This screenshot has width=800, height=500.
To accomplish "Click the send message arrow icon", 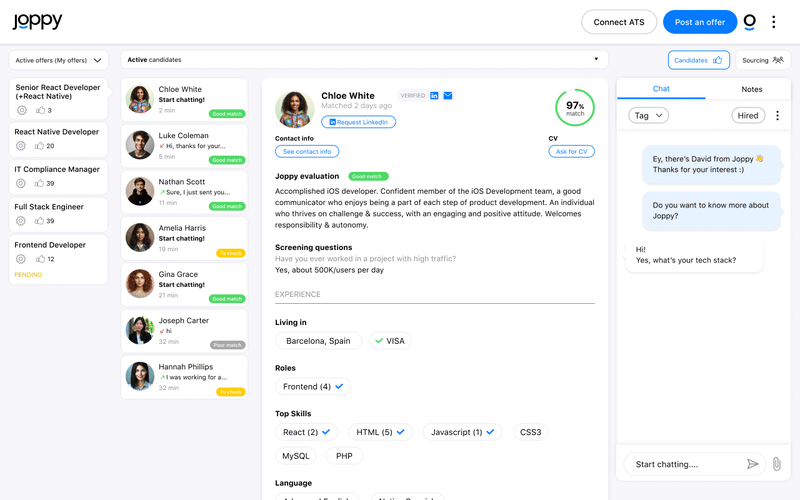I will (753, 464).
